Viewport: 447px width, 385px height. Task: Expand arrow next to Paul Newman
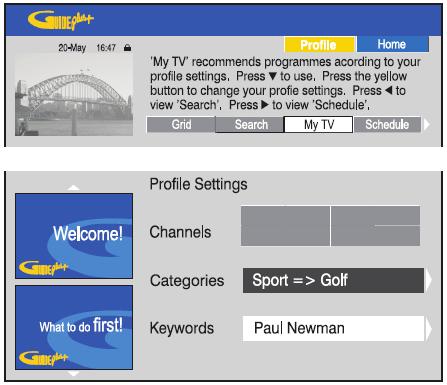[429, 328]
